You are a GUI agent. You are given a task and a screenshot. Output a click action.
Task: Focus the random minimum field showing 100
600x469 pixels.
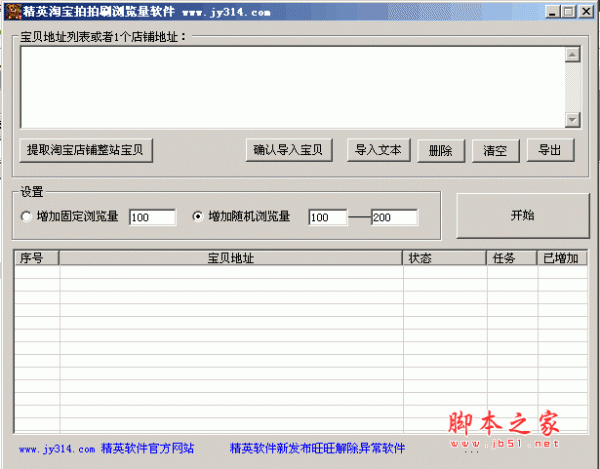(x=328, y=217)
